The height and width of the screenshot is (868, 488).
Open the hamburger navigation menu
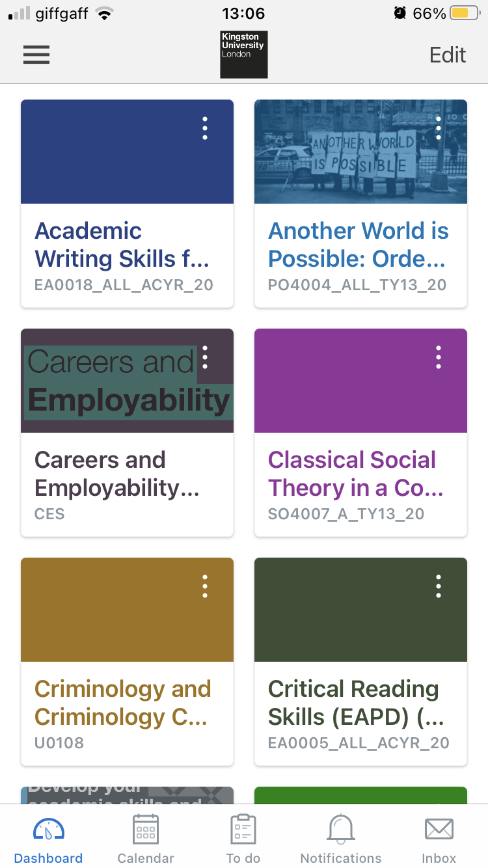(x=36, y=55)
